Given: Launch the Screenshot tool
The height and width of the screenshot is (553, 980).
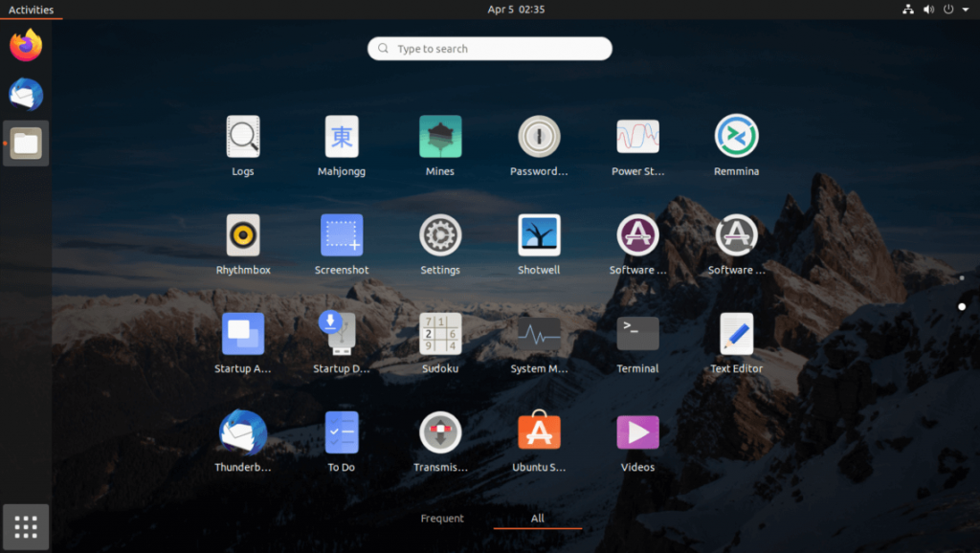Looking at the screenshot, I should click(342, 233).
